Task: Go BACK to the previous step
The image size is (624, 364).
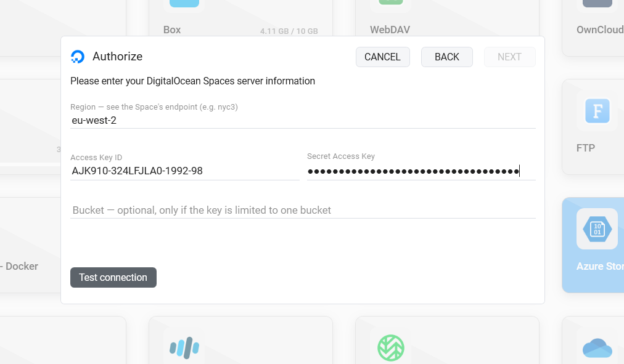Action: click(x=446, y=57)
